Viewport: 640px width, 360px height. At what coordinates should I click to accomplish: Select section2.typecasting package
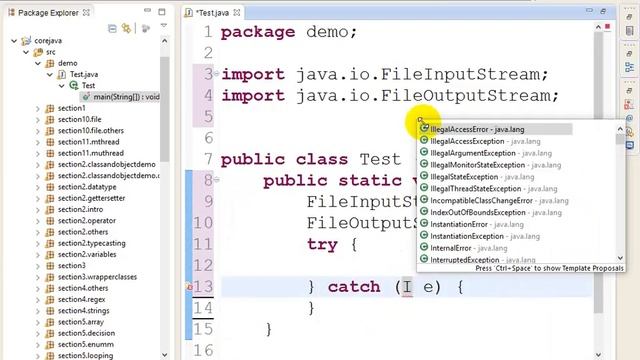pos(91,243)
